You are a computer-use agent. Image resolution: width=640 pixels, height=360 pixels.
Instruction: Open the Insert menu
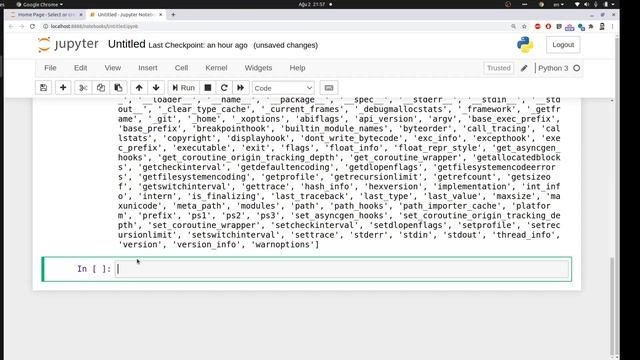click(x=148, y=68)
